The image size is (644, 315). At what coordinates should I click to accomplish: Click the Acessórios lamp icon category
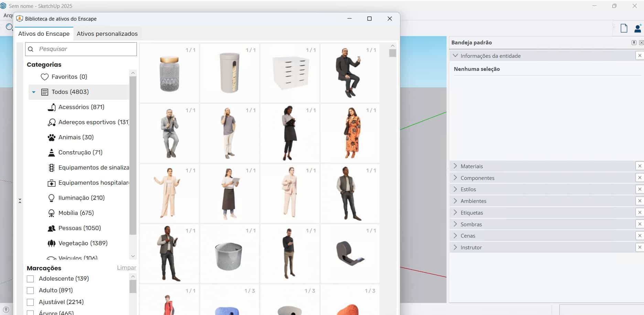click(x=76, y=107)
